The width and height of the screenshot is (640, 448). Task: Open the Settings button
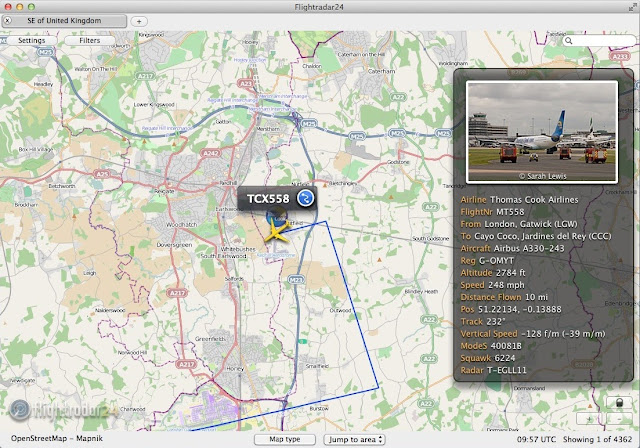(x=32, y=40)
